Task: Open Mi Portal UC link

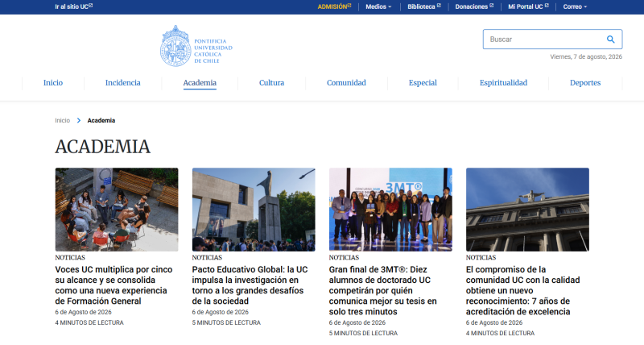Action: [529, 6]
